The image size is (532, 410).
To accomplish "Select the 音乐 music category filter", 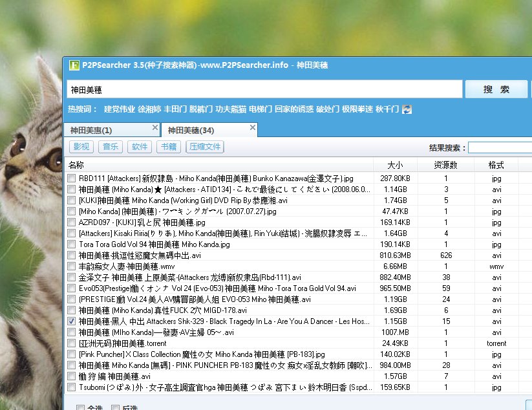I will (109, 147).
